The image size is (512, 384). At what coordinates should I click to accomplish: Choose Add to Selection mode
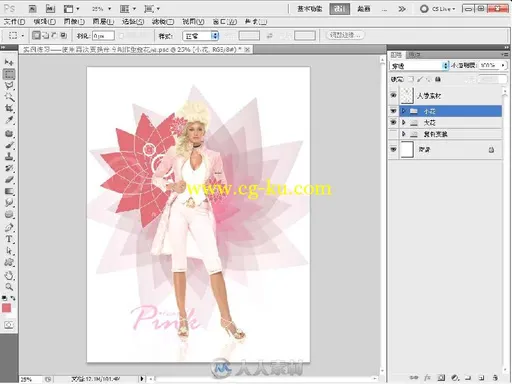tap(45, 35)
